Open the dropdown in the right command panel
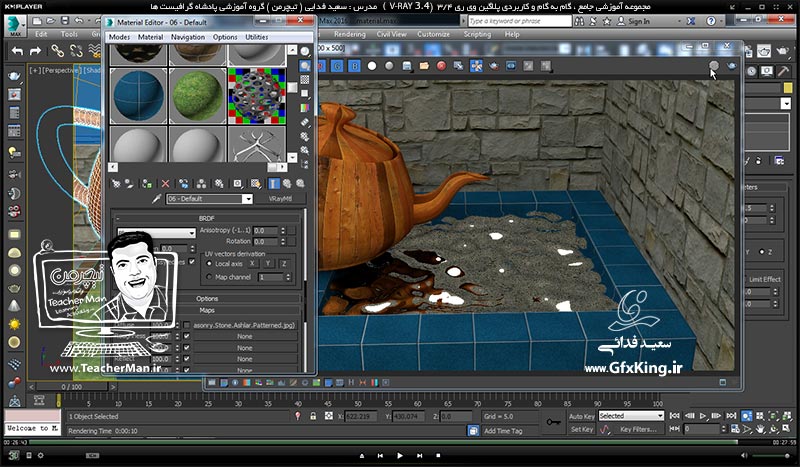 [786, 104]
